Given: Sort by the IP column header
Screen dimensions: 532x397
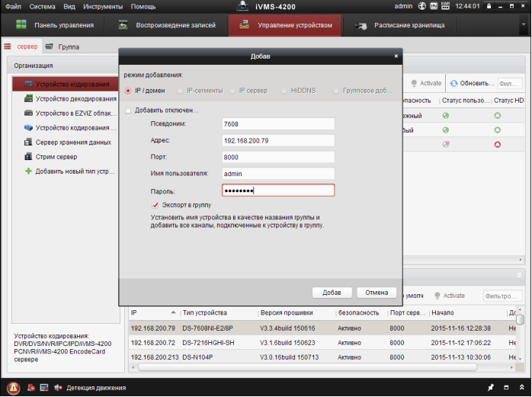Looking at the screenshot, I should click(153, 312).
